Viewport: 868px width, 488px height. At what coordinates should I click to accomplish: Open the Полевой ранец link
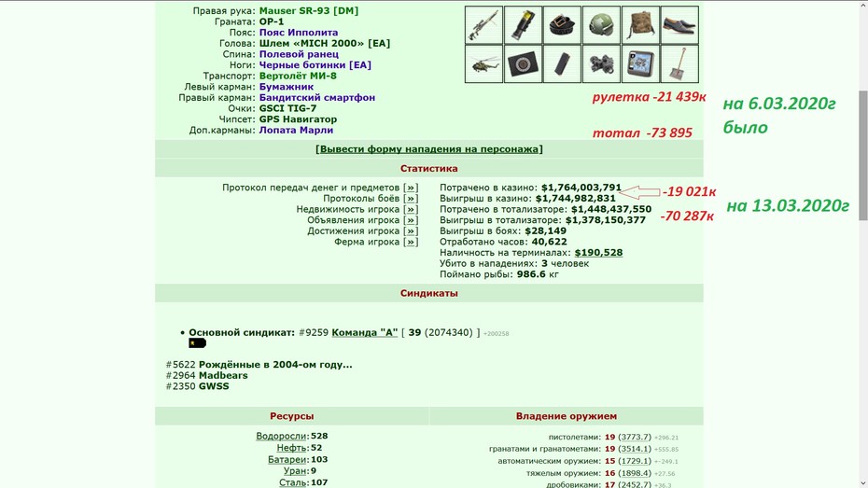click(x=299, y=54)
